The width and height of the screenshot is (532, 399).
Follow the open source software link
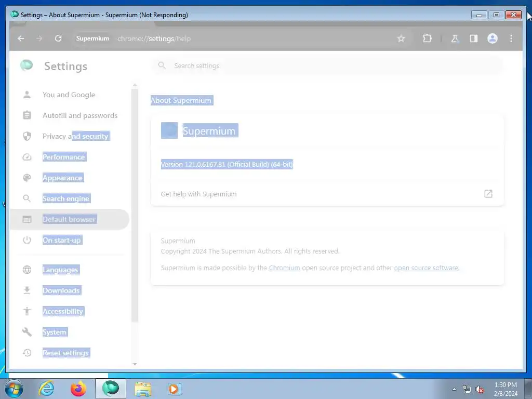pyautogui.click(x=426, y=268)
